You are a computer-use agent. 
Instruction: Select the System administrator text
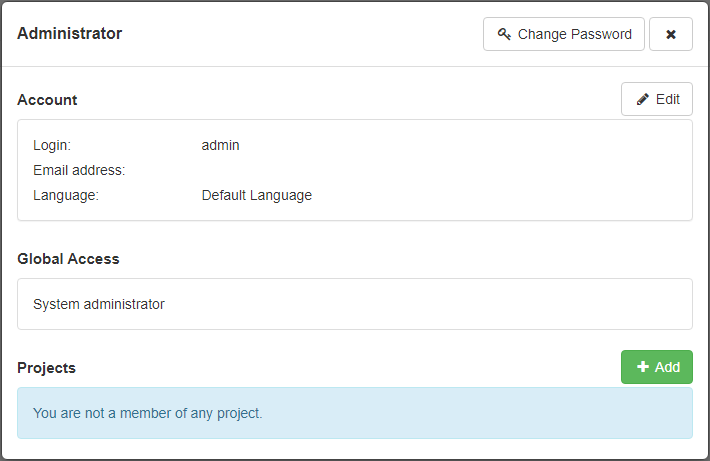99,304
